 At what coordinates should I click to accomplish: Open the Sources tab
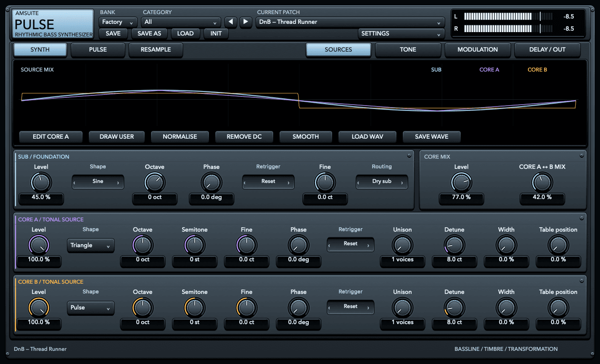(338, 50)
